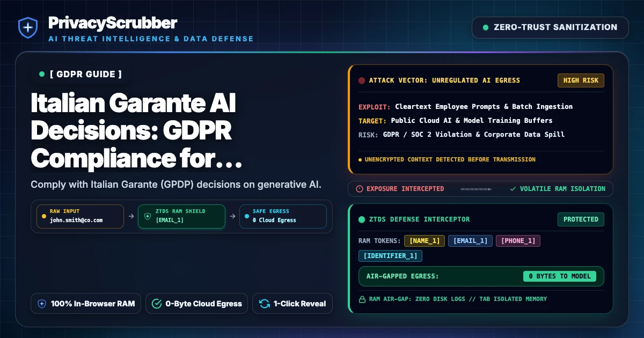
Task: Click the Exposure Intercepted status text
Action: click(405, 189)
